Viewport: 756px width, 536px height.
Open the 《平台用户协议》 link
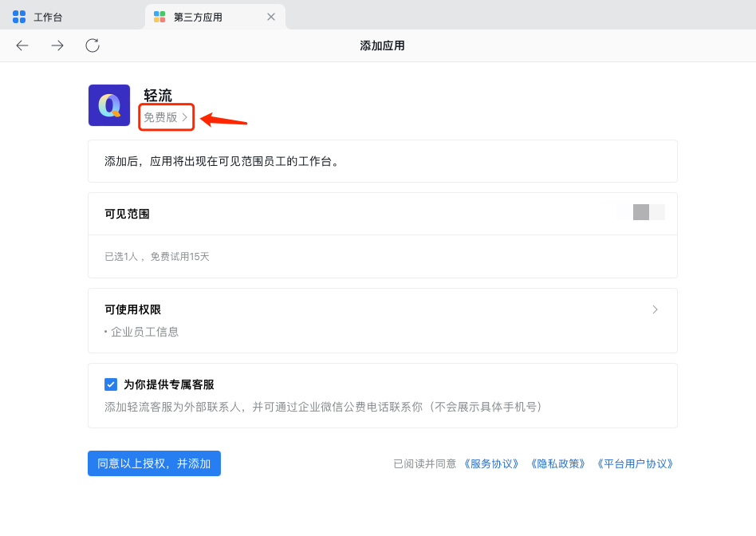(x=635, y=464)
